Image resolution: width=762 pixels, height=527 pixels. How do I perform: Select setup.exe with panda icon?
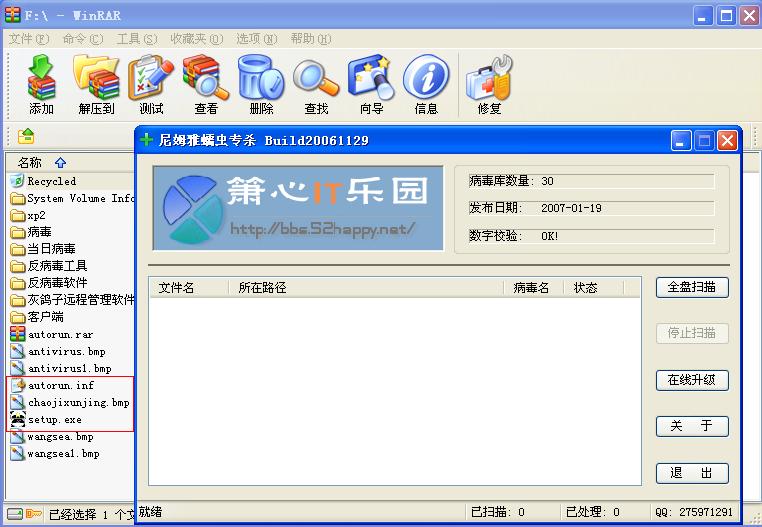pyautogui.click(x=46, y=419)
